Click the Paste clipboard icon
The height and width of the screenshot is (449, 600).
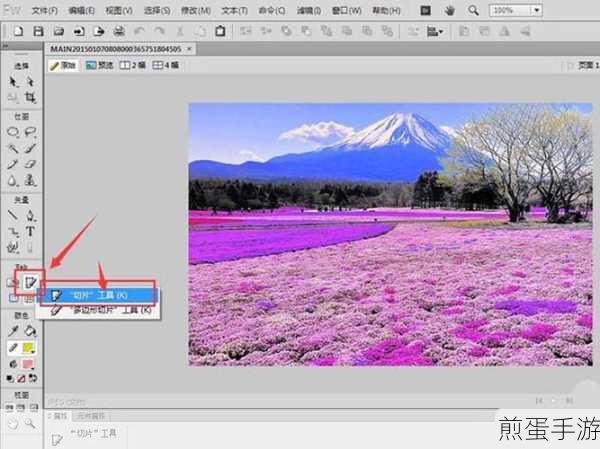pyautogui.click(x=220, y=31)
